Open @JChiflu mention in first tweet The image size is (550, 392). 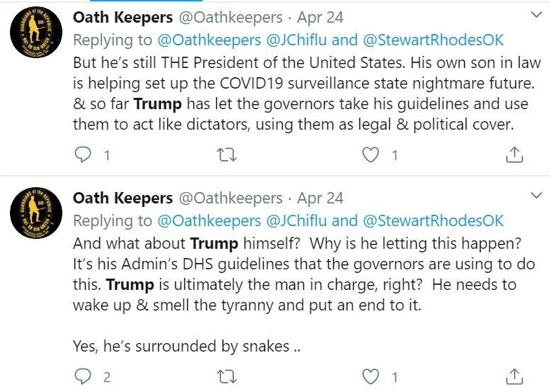(296, 40)
